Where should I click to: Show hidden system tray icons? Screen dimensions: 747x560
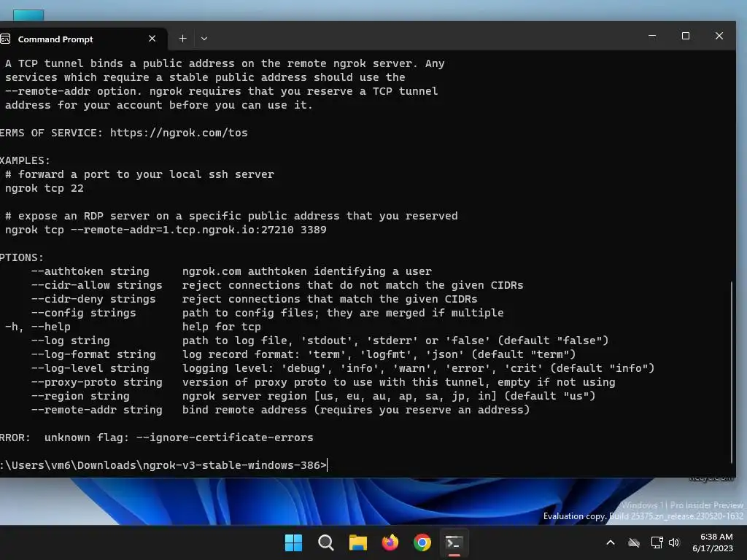611,542
